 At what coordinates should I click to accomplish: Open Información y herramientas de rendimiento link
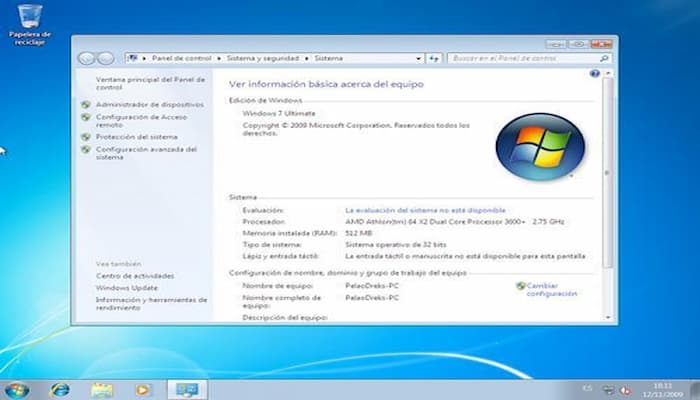(x=151, y=304)
